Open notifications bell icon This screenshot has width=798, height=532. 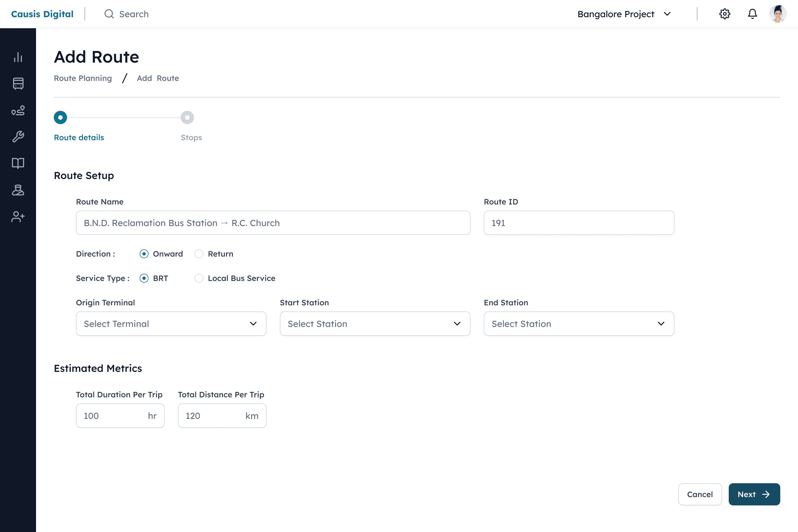(752, 14)
